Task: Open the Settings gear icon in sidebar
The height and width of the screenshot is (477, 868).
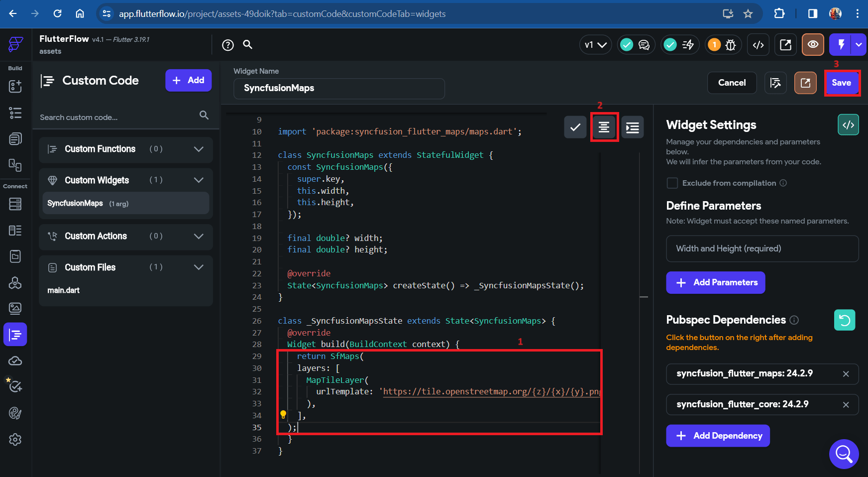Action: click(15, 440)
